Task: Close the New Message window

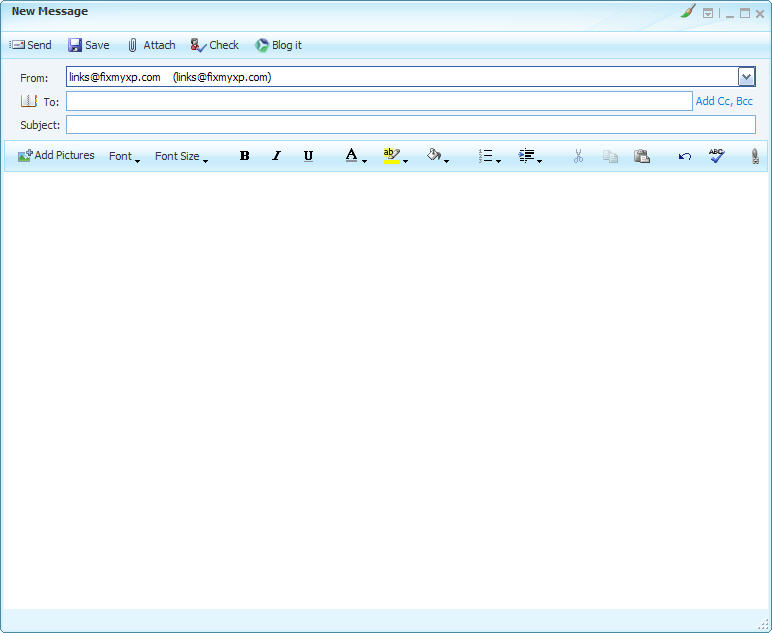Action: (760, 14)
